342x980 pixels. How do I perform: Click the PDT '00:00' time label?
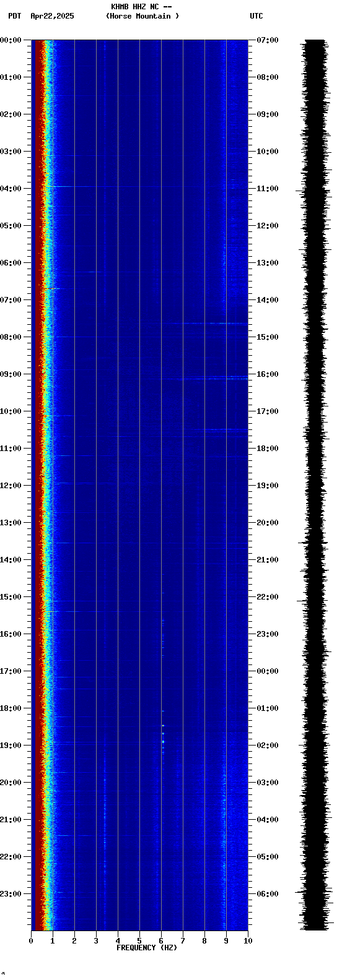click(x=11, y=40)
